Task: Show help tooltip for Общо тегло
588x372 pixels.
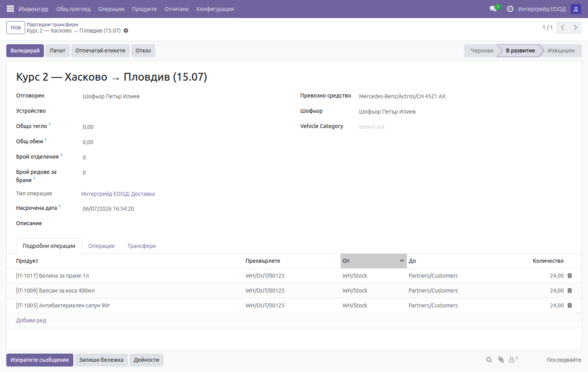Action: tap(49, 125)
